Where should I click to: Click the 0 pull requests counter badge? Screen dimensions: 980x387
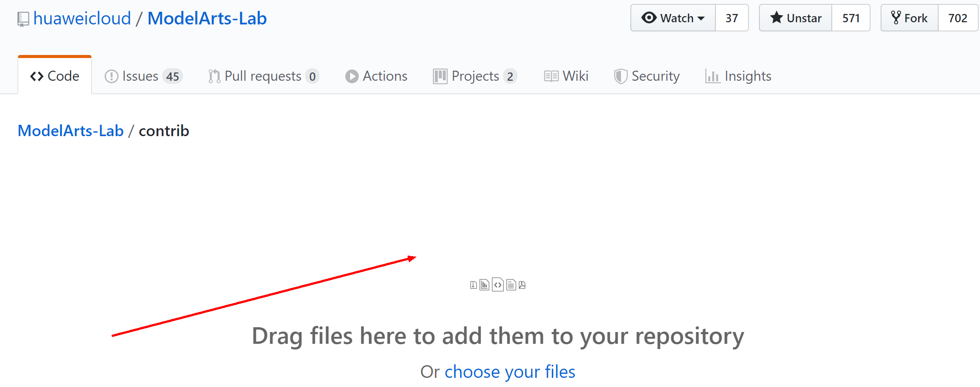pyautogui.click(x=312, y=76)
